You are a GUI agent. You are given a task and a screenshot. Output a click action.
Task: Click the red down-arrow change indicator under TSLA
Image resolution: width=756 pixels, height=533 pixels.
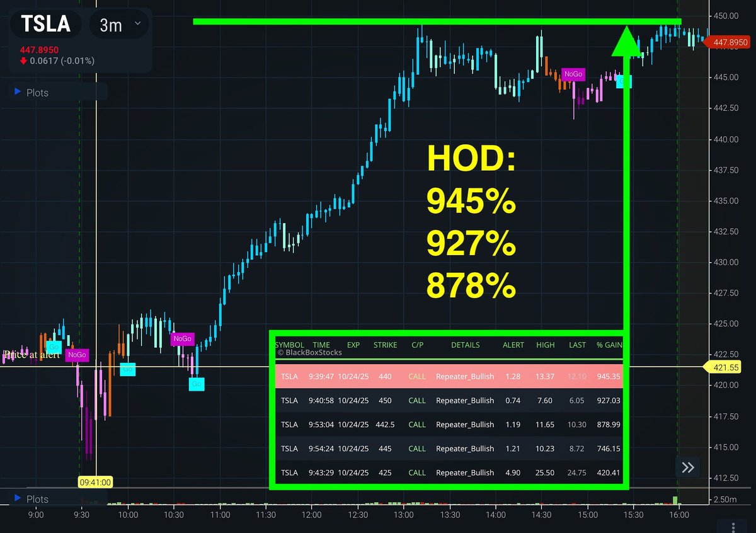click(23, 61)
